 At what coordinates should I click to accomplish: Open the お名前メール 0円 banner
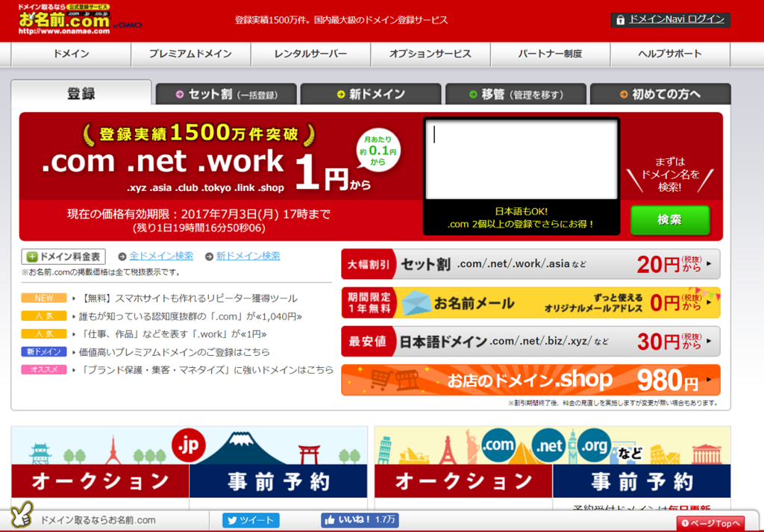530,302
